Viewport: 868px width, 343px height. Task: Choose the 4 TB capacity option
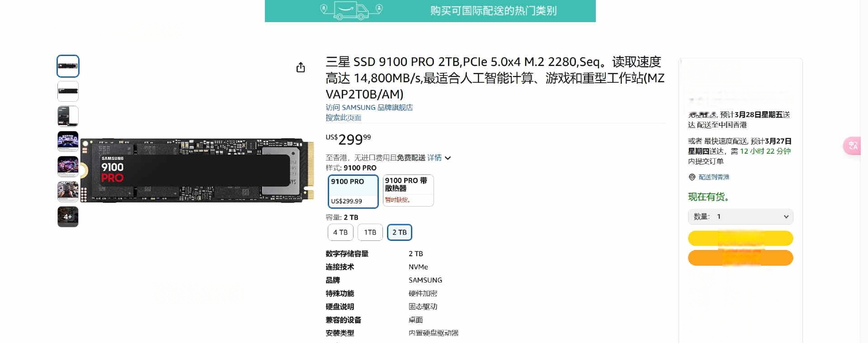tap(340, 232)
